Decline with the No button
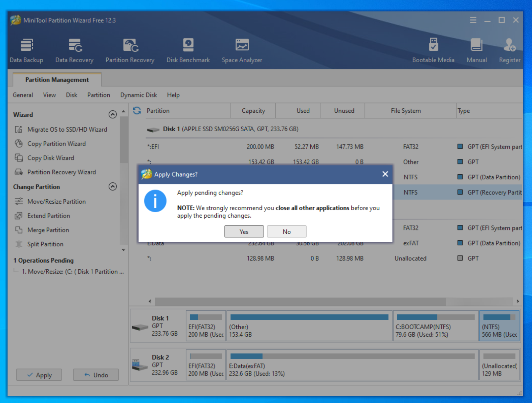The width and height of the screenshot is (532, 403). point(287,231)
